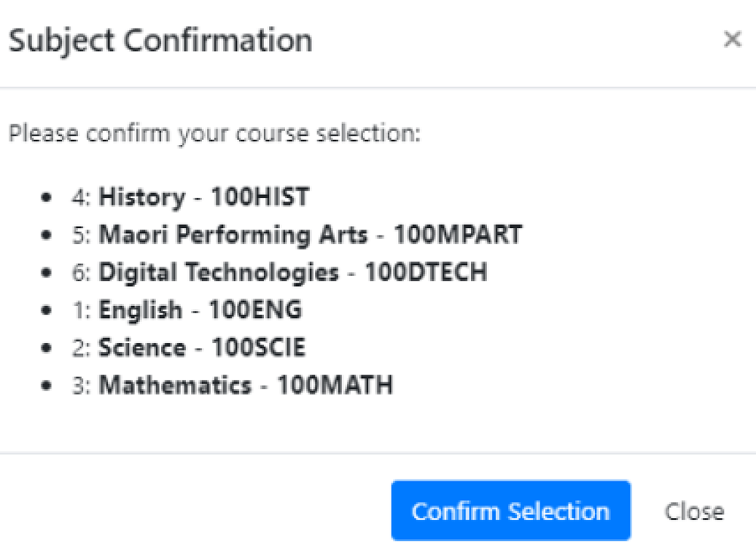Viewport: 756px width, 550px height.
Task: Click the 100HIST course code
Action: point(260,197)
